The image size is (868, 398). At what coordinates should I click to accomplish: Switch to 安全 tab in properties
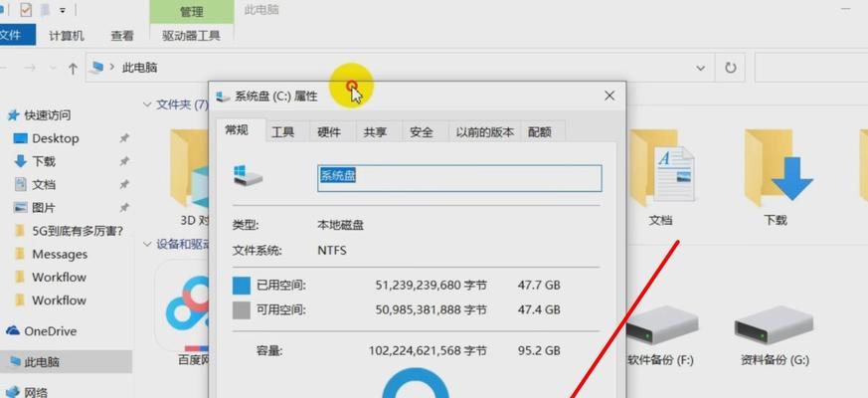point(422,132)
